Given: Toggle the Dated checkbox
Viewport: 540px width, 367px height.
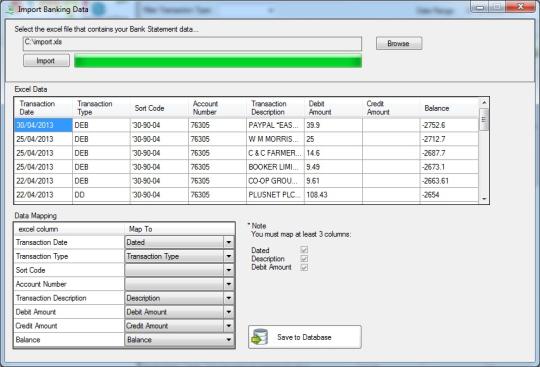Looking at the screenshot, I should click(304, 250).
